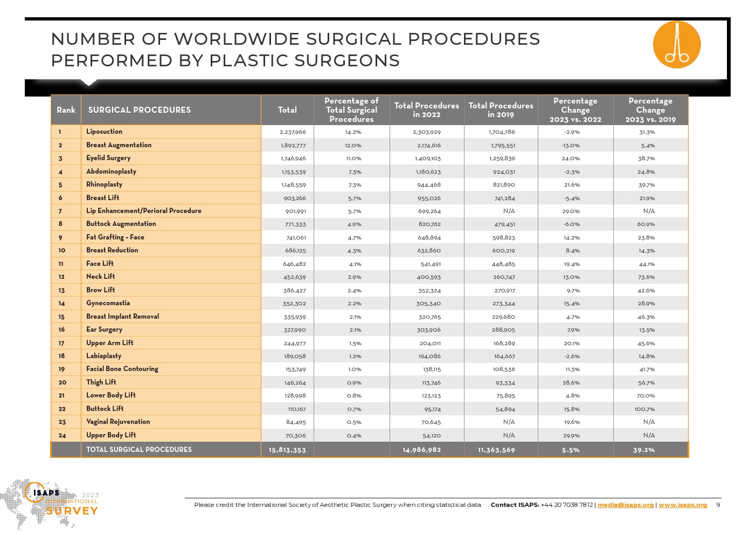
Task: Click the Surgical Procedures column header
Action: pyautogui.click(x=139, y=110)
